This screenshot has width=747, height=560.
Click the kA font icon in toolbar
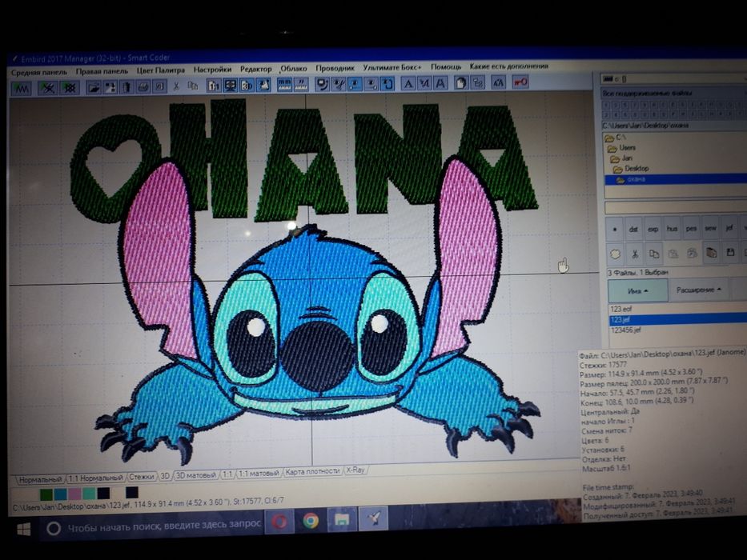click(x=498, y=83)
